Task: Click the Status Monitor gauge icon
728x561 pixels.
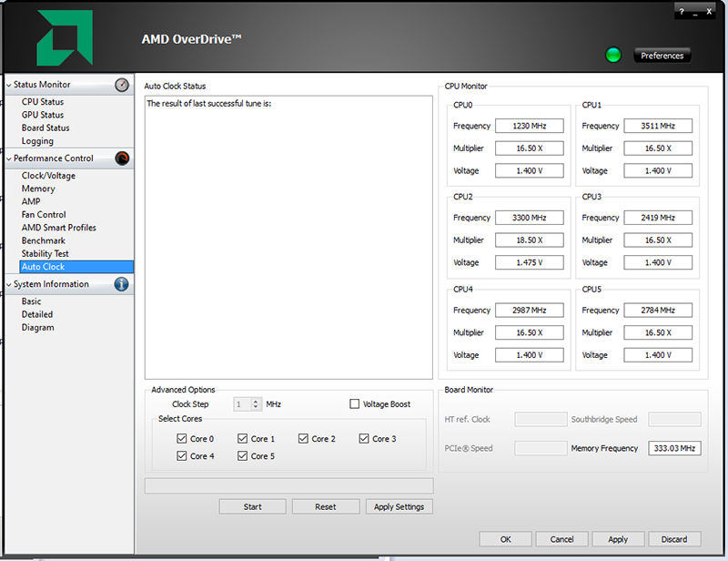Action: pyautogui.click(x=122, y=85)
